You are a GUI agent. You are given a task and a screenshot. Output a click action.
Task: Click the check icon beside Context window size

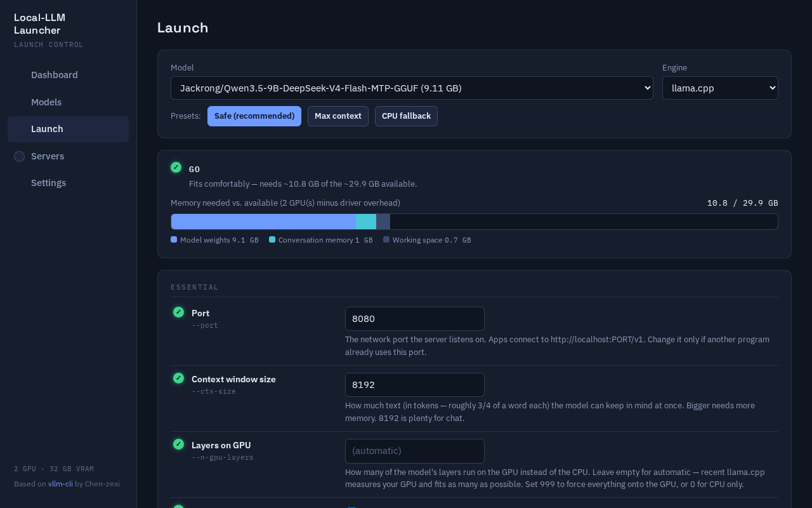point(178,378)
